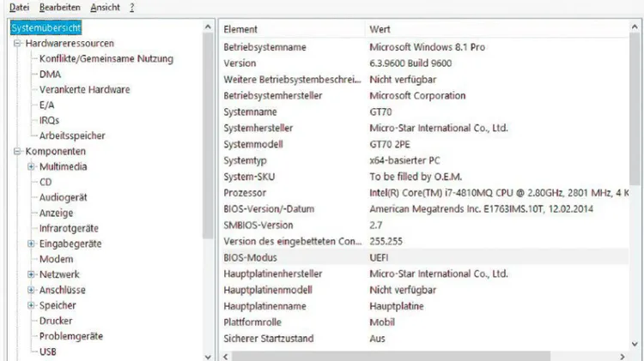The image size is (644, 361).
Task: Select the IRQs tree item
Action: click(x=49, y=120)
